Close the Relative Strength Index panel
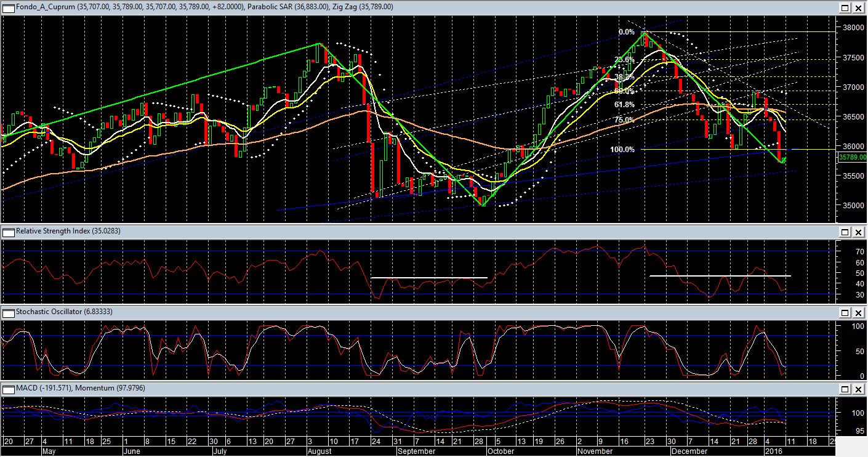Screen dimensions: 868x457 (858, 232)
